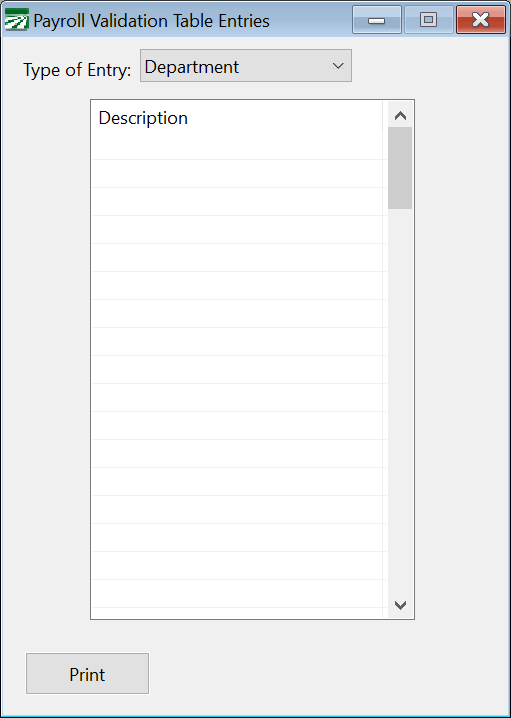Select the first blank row under Description
511x718 pixels.
pyautogui.click(x=237, y=146)
